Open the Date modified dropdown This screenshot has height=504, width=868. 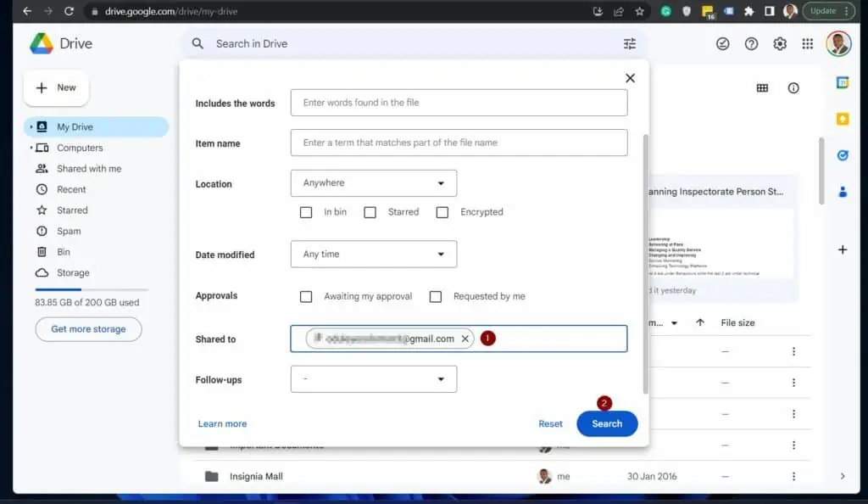[373, 255]
